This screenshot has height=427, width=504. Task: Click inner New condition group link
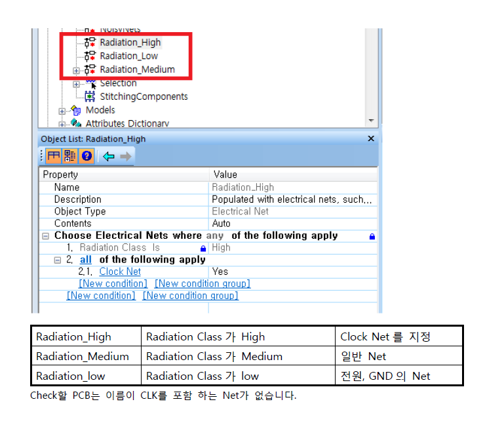pyautogui.click(x=202, y=284)
